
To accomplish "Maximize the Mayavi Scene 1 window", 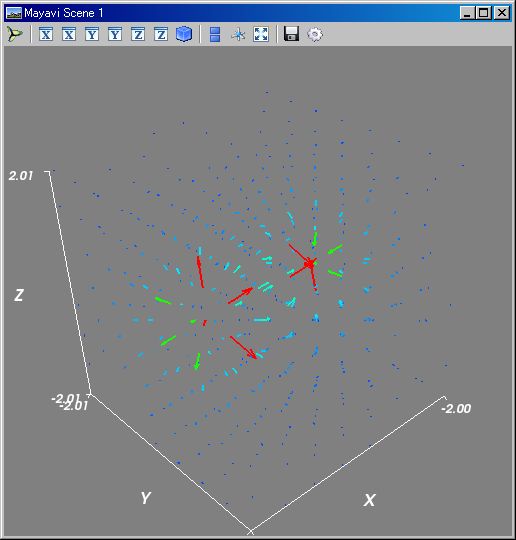I will point(484,13).
